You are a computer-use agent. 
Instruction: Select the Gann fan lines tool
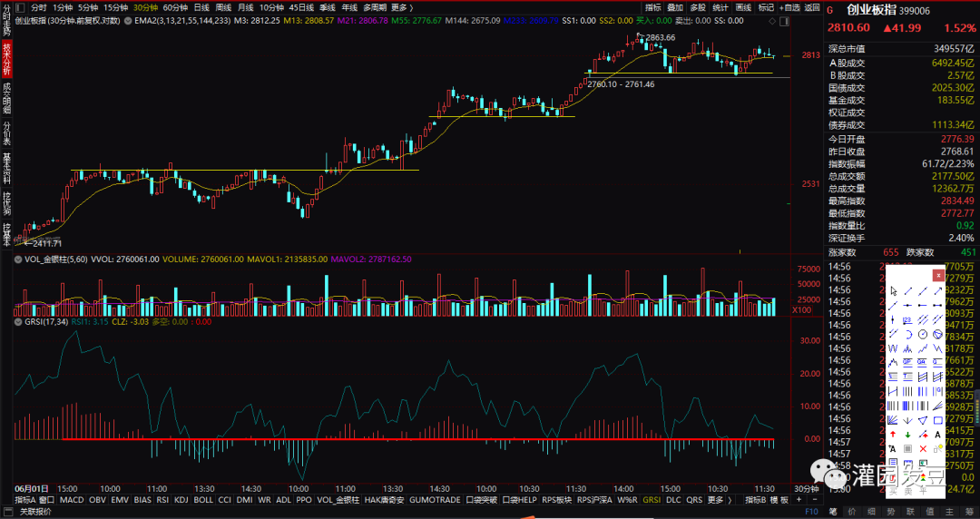tap(893, 419)
